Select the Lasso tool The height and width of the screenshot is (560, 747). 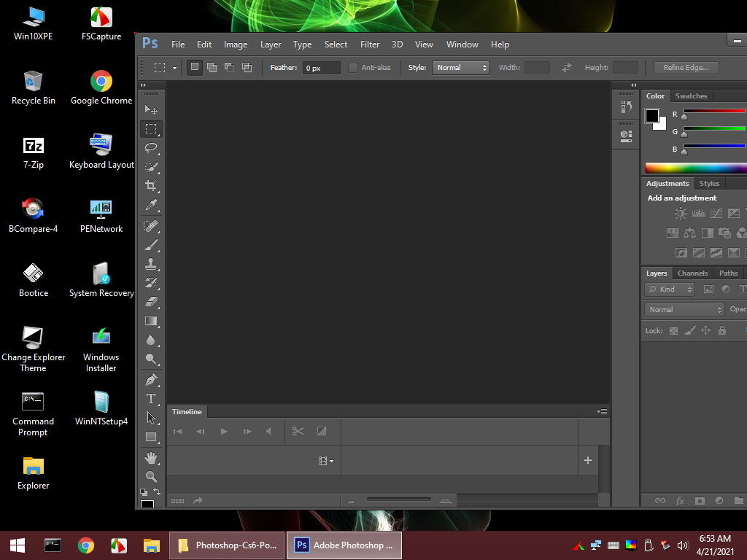pos(151,147)
